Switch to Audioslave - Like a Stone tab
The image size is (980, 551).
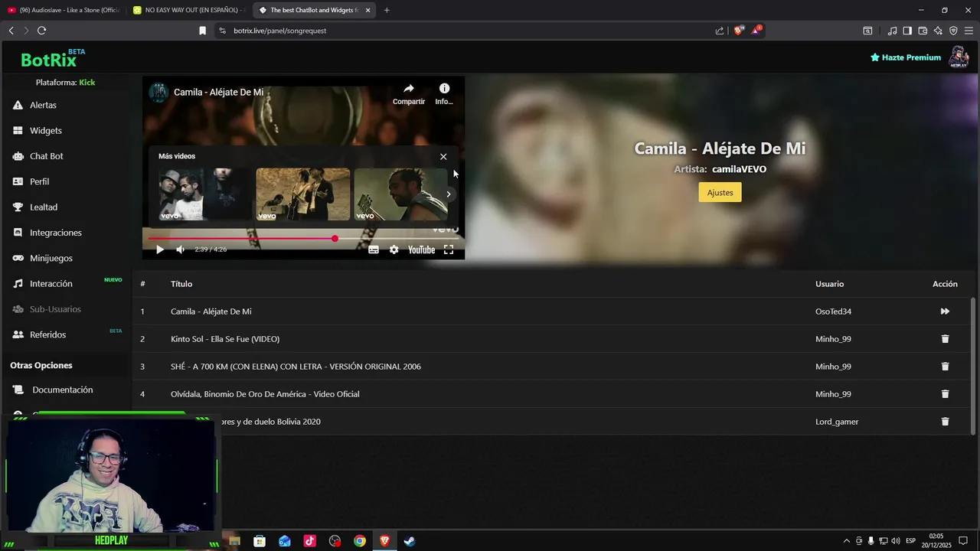(x=64, y=10)
